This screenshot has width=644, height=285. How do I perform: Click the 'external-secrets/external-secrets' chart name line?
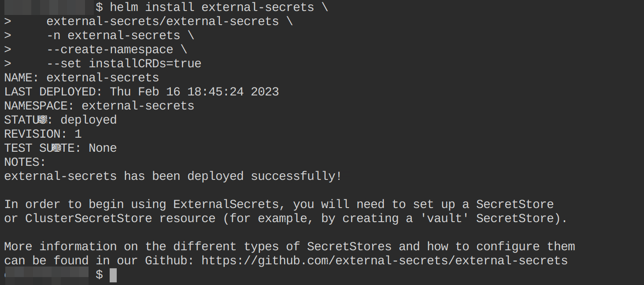tap(163, 22)
